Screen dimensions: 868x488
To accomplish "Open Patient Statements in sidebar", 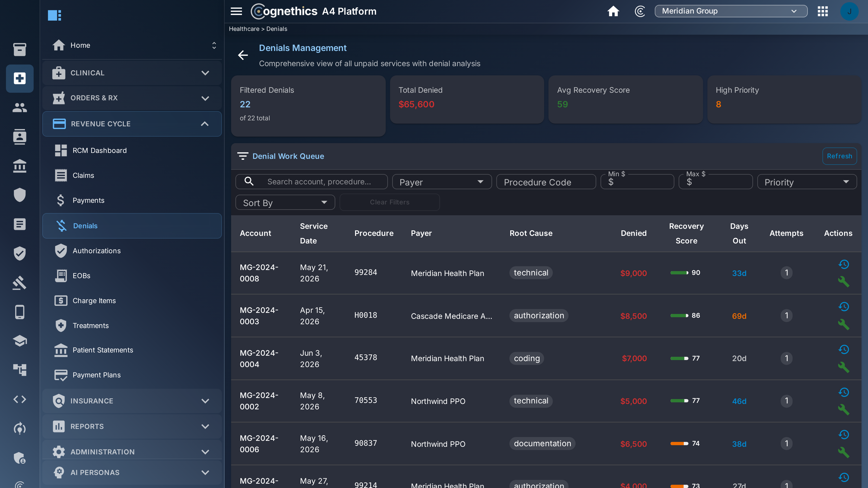I will [132, 350].
